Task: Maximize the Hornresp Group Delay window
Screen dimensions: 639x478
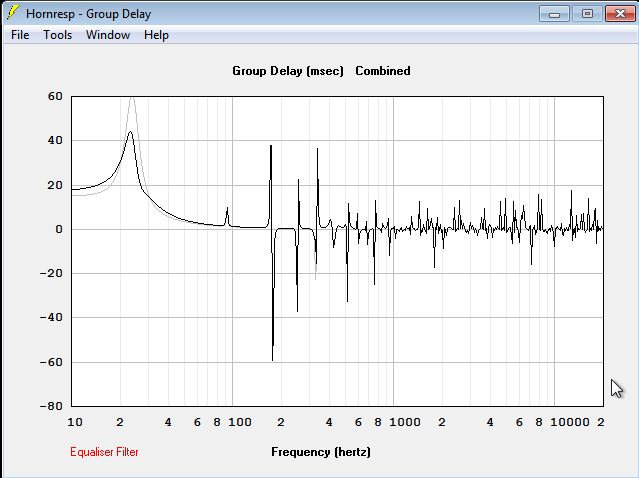Action: coord(587,14)
